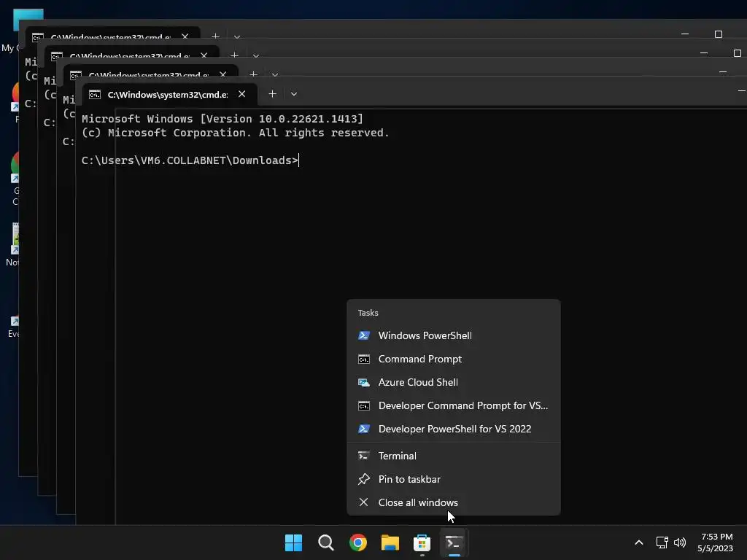Click the Terminal taskbar icon
The width and height of the screenshot is (747, 560).
[x=454, y=542]
